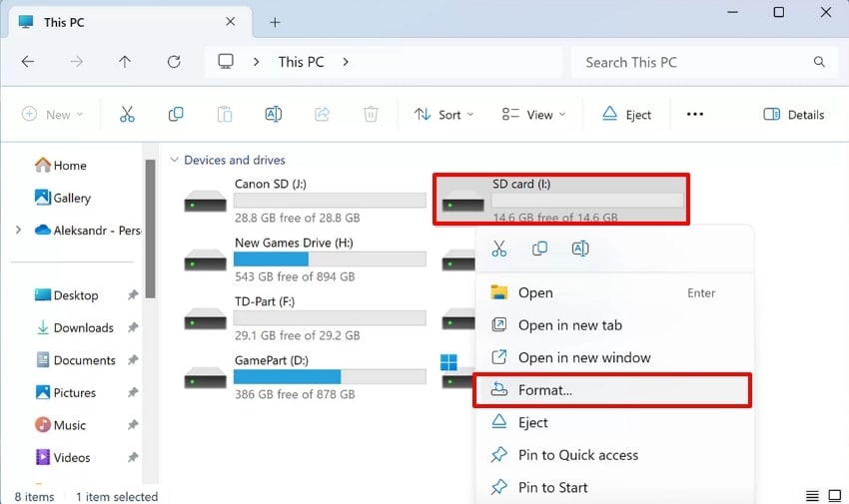
Task: Click the Eject button in toolbar
Action: [x=626, y=115]
